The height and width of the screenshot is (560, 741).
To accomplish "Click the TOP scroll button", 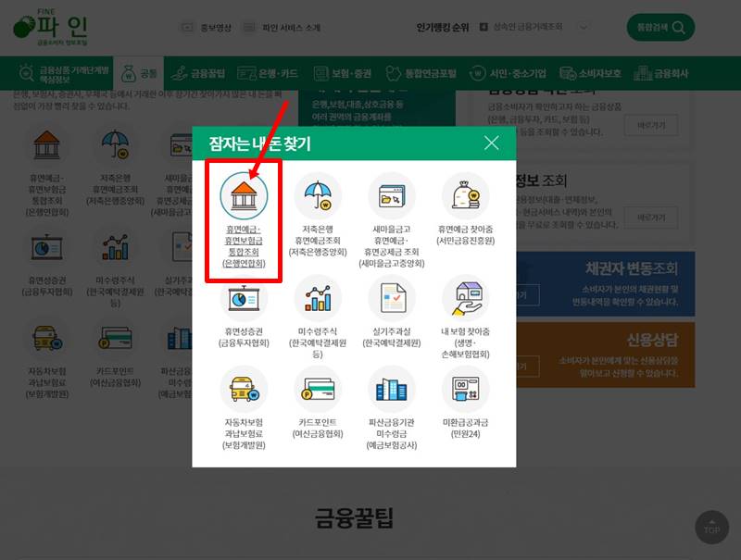I will point(711,528).
